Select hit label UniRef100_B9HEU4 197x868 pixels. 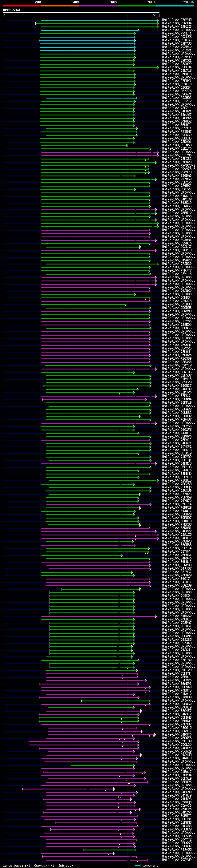(177, 67)
